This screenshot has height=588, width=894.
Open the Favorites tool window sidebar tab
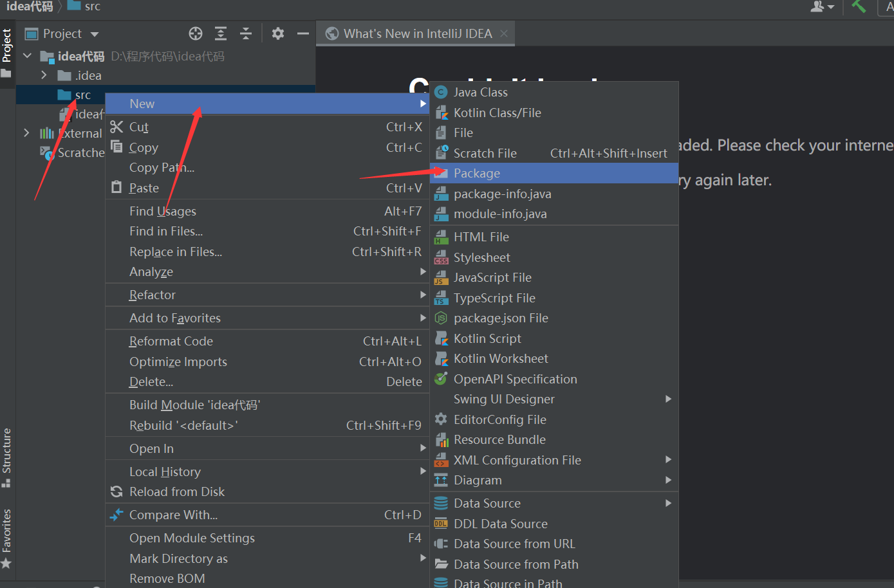coord(7,538)
